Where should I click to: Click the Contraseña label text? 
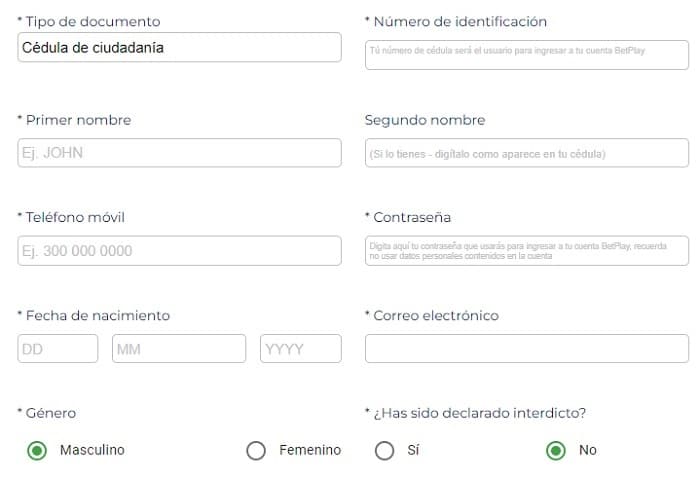coord(412,218)
